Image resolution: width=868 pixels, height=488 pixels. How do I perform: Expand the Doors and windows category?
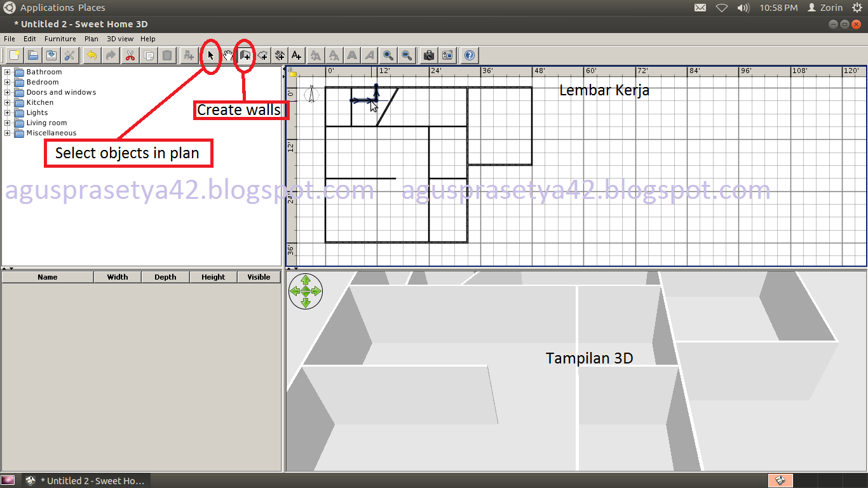[x=8, y=92]
